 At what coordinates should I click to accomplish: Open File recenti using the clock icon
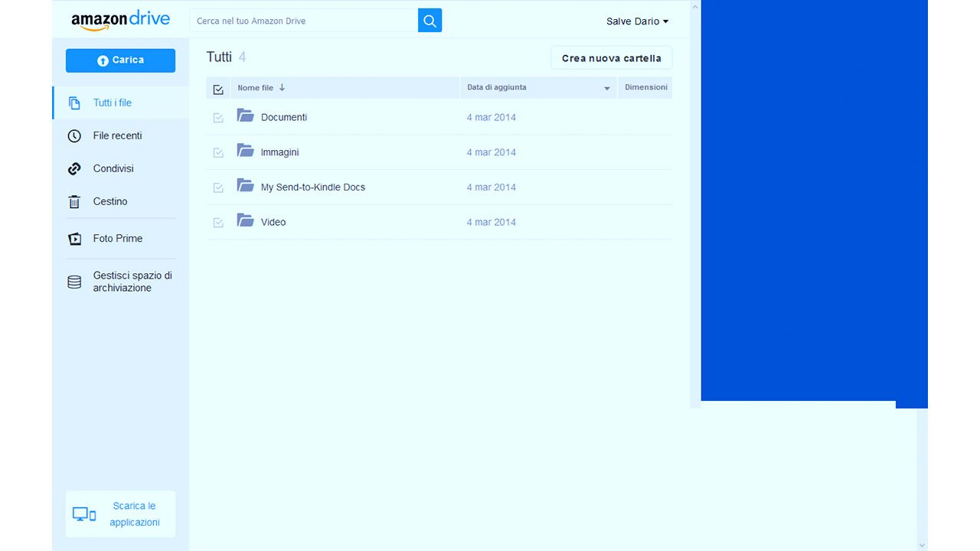click(x=73, y=135)
